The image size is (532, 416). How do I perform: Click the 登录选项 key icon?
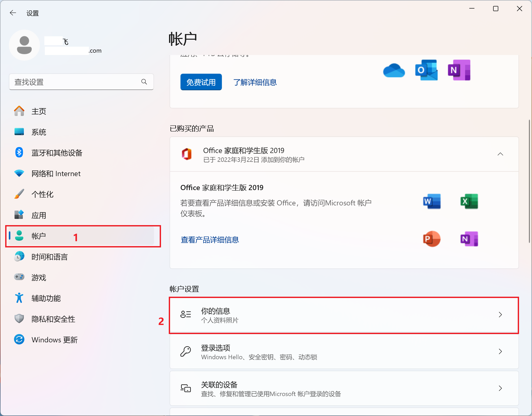[186, 351]
